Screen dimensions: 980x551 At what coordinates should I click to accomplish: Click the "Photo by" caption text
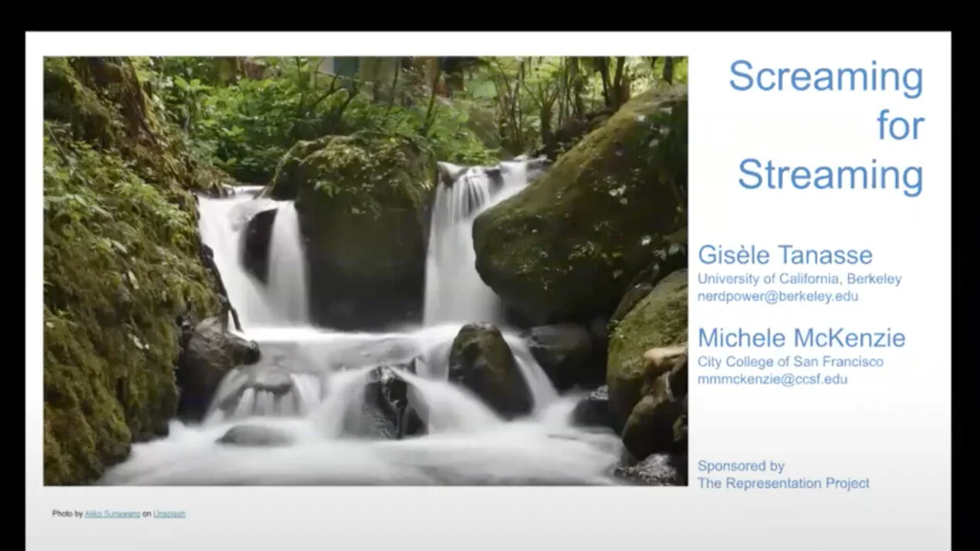[67, 514]
